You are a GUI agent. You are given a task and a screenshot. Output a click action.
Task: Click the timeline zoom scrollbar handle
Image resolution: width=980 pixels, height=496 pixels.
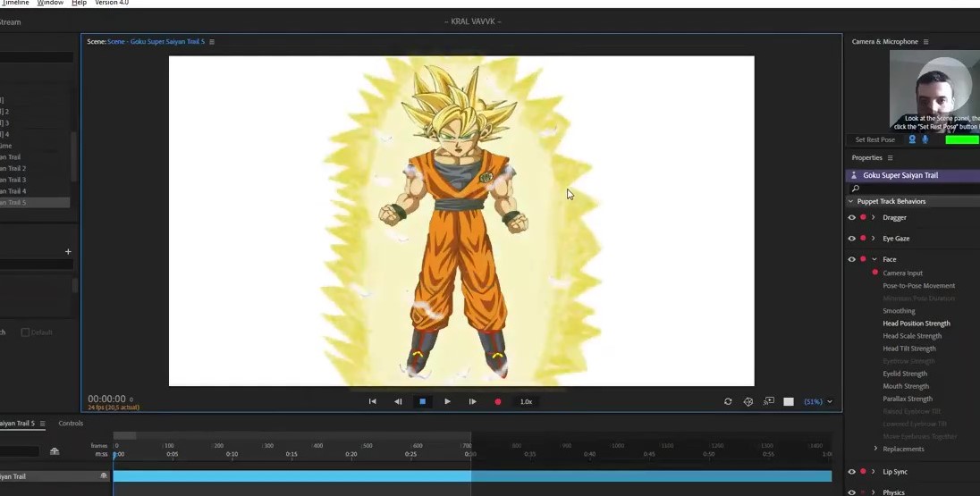[x=124, y=435]
